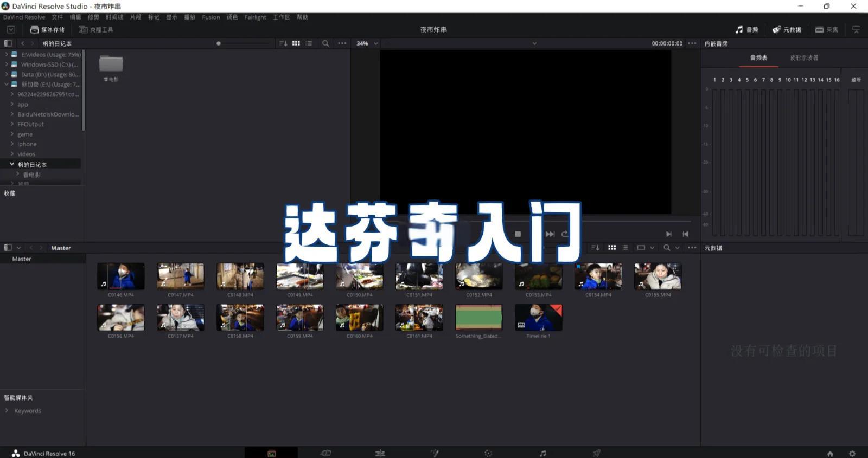868x458 pixels.
Task: Expand the E:\videos drive tree item
Action: (x=7, y=55)
